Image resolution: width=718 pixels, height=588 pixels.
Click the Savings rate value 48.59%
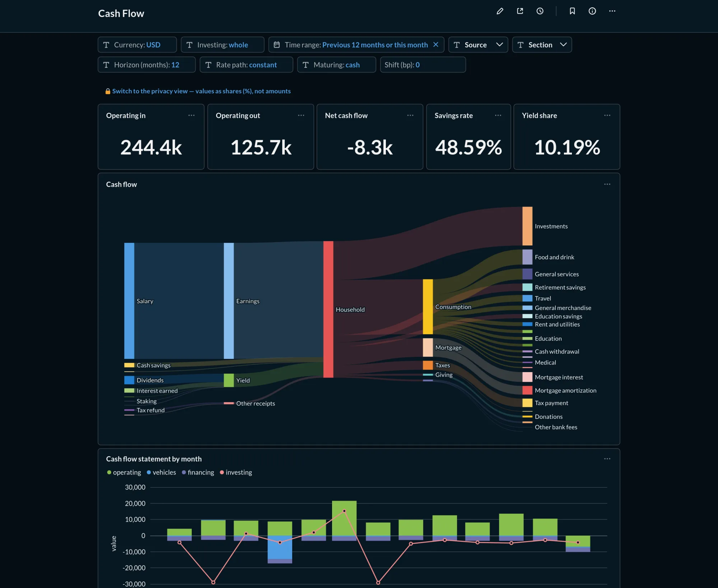pyautogui.click(x=468, y=147)
